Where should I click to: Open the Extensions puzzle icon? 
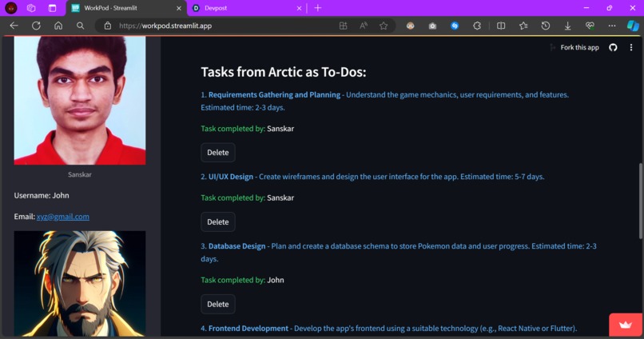pyautogui.click(x=477, y=26)
